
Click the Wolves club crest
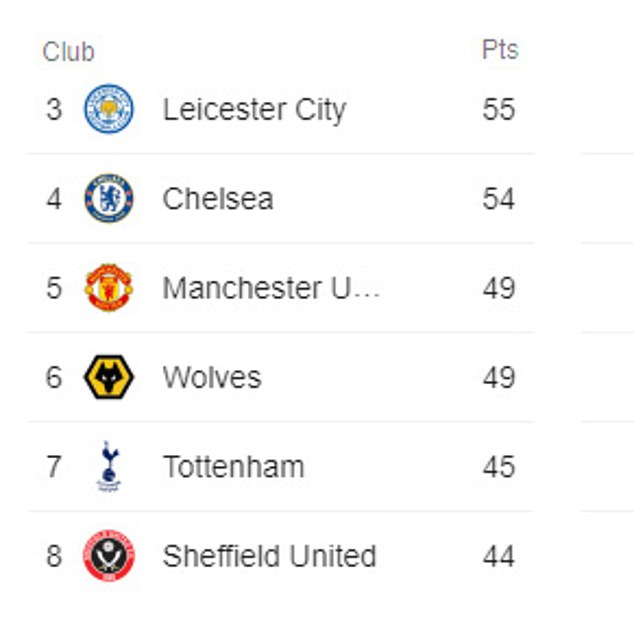pos(109,377)
